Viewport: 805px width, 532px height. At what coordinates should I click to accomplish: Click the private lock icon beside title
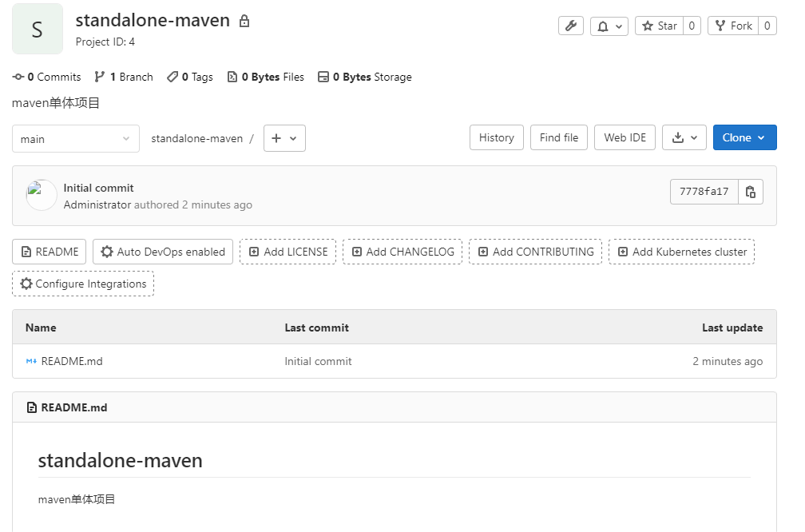click(x=244, y=21)
